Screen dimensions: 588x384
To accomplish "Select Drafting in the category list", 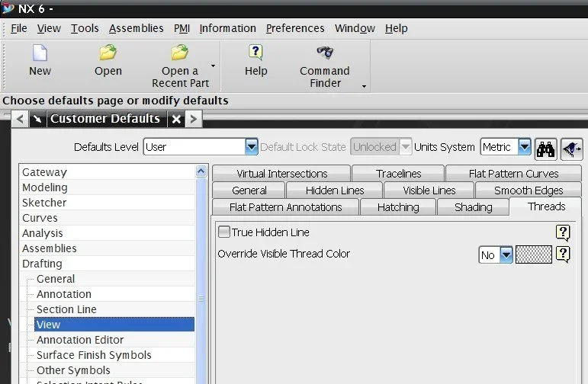I will click(x=107, y=264).
